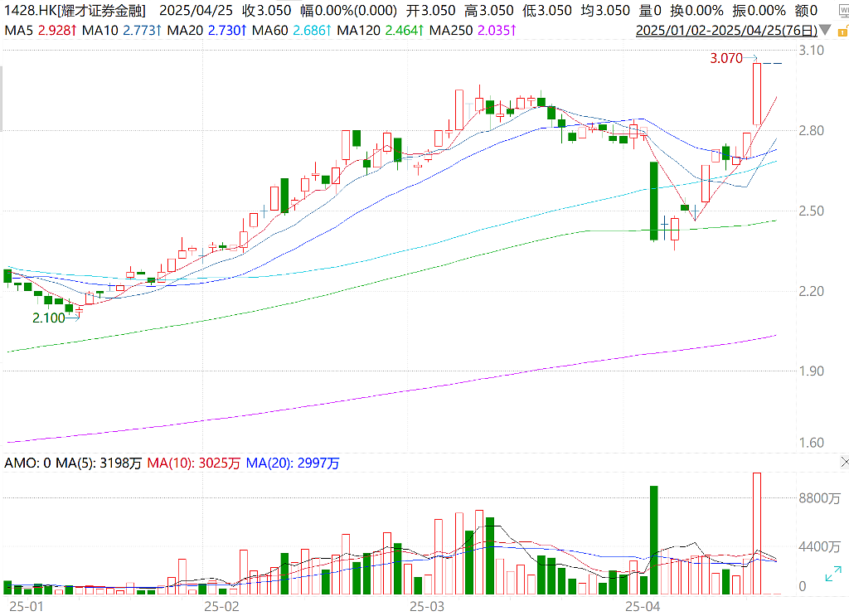This screenshot has height=616, width=849.
Task: Click the 1428.HK stock name title
Action: 75,10
